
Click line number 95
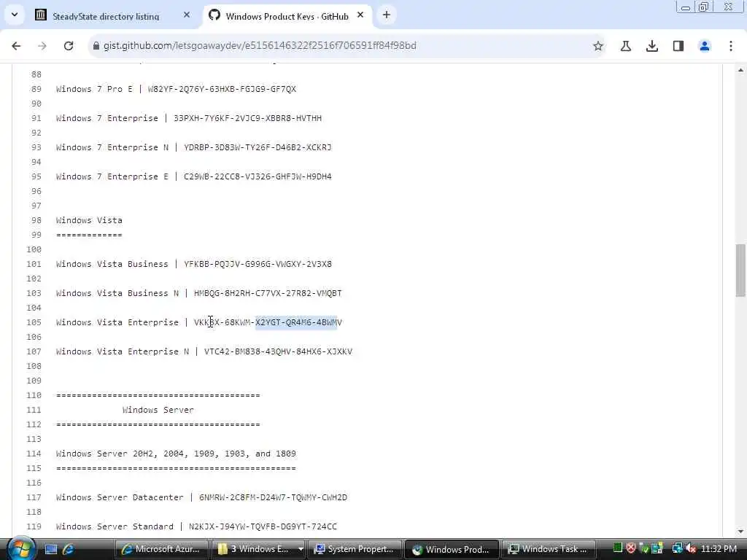[x=36, y=176]
